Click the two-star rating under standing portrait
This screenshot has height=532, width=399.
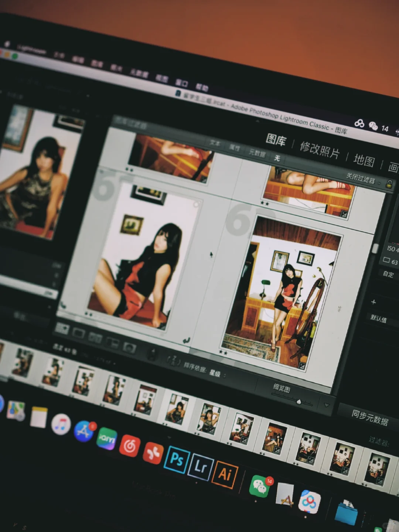[223, 352]
